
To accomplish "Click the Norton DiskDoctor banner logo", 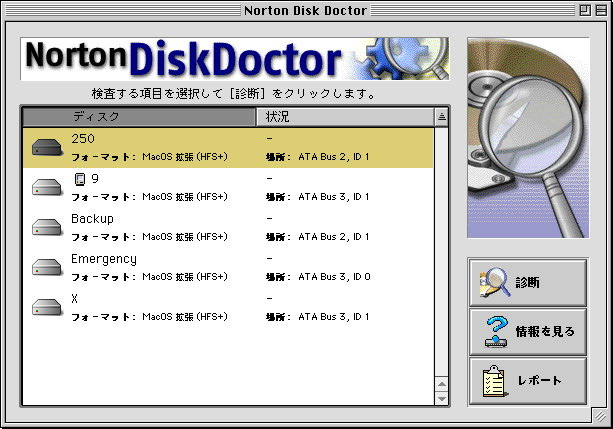I will coord(235,59).
